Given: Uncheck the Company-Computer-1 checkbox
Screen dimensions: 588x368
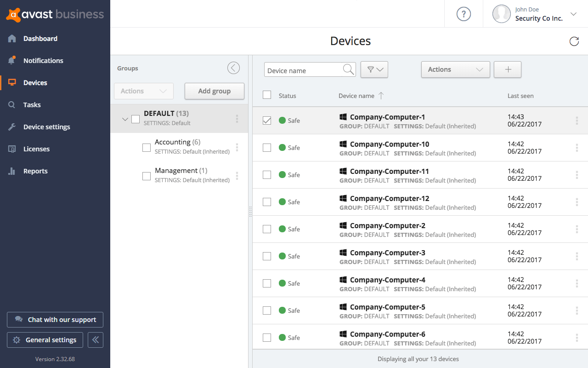Looking at the screenshot, I should pyautogui.click(x=267, y=120).
